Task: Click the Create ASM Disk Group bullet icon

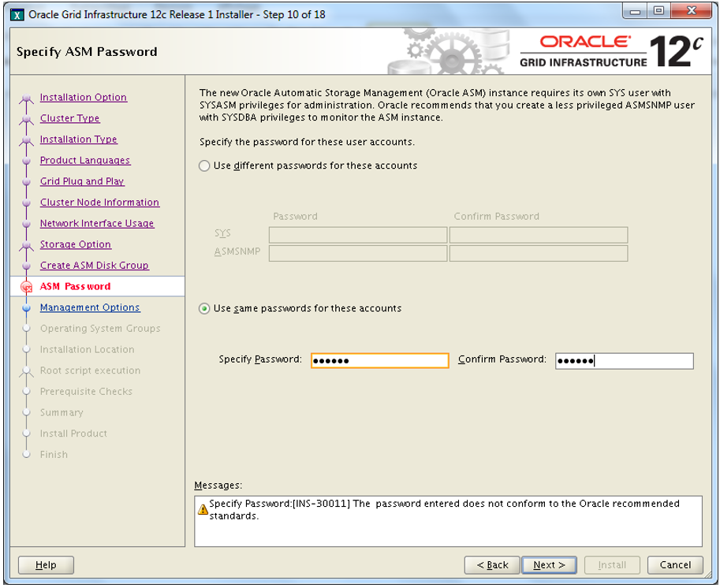Action: [27, 266]
